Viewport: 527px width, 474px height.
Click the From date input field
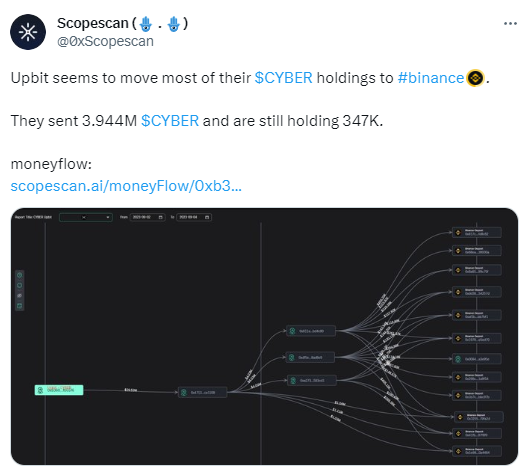pyautogui.click(x=147, y=217)
